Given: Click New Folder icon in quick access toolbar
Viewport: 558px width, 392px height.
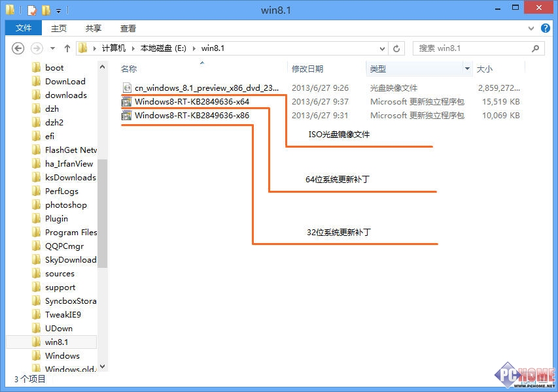Looking at the screenshot, I should 46,10.
